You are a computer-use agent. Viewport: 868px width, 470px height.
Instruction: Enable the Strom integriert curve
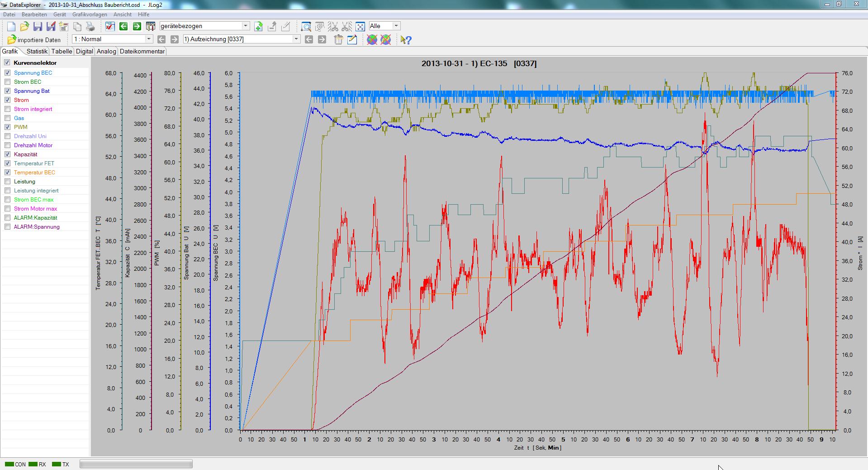[x=7, y=109]
